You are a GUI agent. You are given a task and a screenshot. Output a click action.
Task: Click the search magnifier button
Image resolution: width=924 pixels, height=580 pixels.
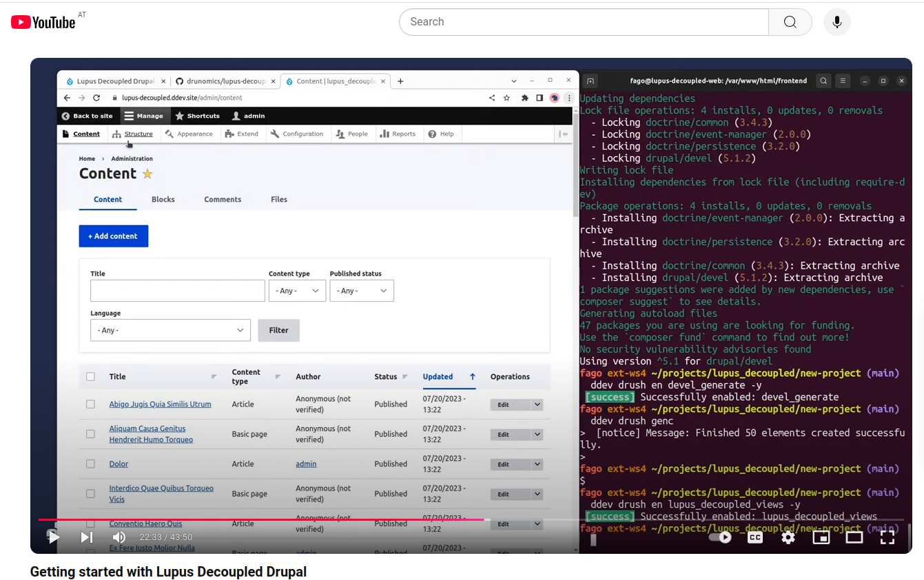(x=790, y=22)
